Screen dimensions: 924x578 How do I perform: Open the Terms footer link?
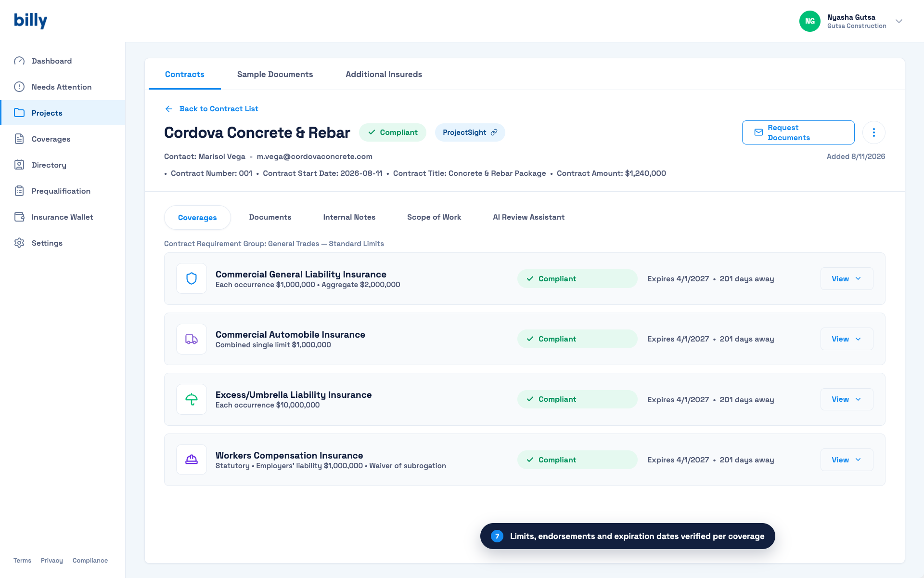point(22,560)
